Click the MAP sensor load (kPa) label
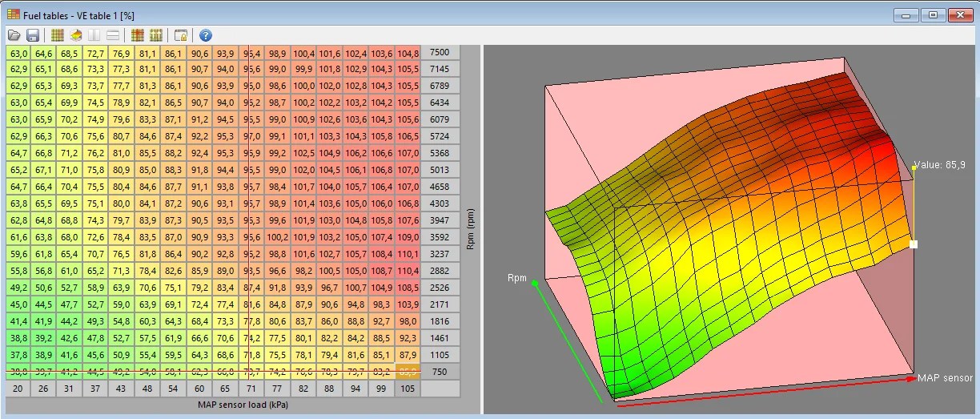 [x=243, y=405]
